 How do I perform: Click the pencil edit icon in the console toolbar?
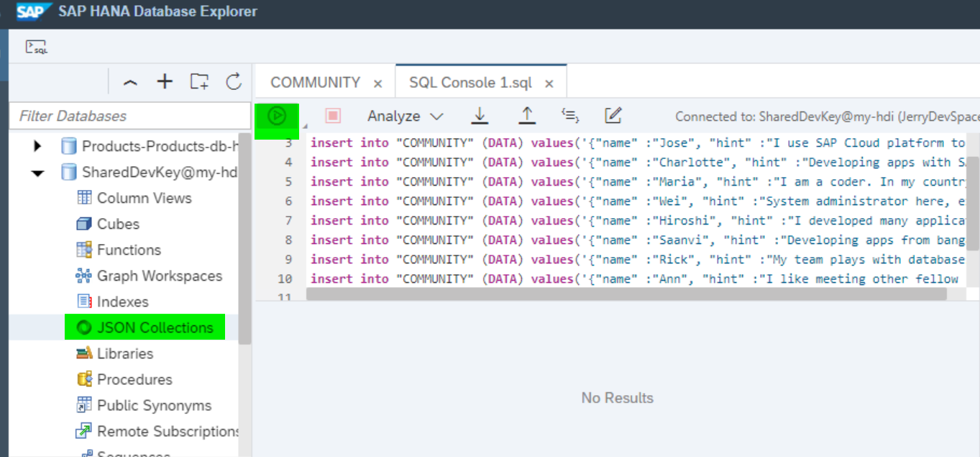point(613,115)
